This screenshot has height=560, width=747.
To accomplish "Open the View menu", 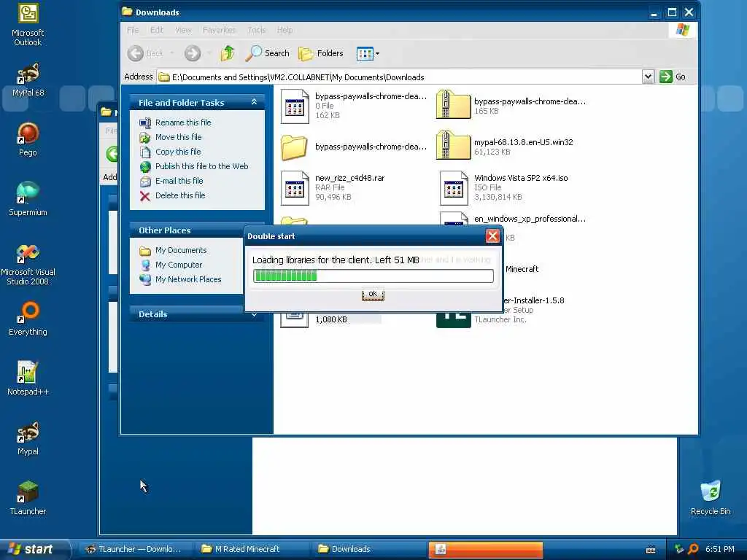I will tap(183, 30).
